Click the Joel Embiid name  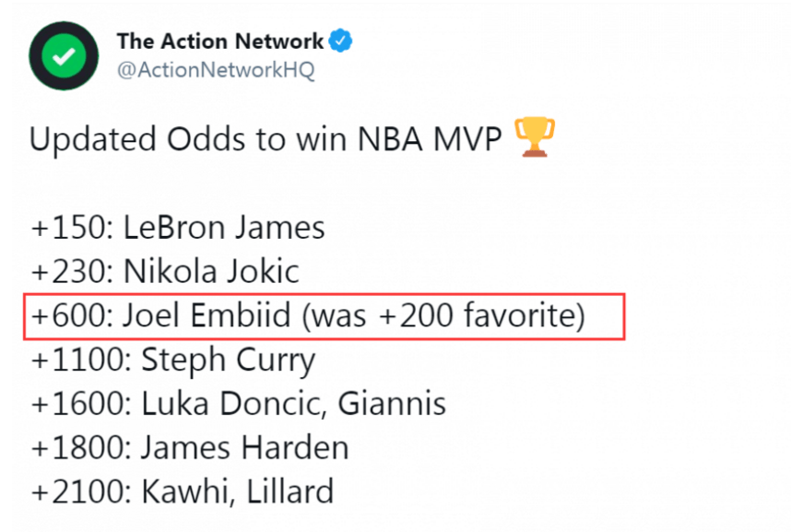pos(207,315)
